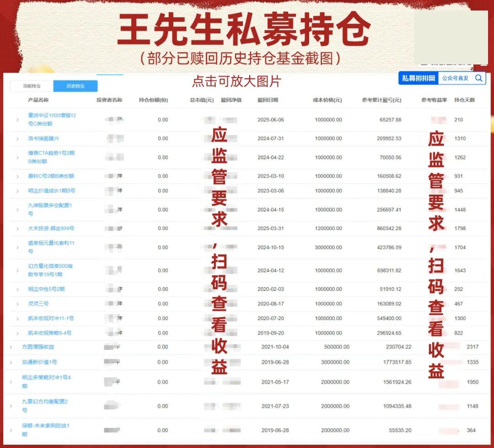Open the 大禾投资-掘金999号 product link
This screenshot has width=494, height=448.
(51, 228)
